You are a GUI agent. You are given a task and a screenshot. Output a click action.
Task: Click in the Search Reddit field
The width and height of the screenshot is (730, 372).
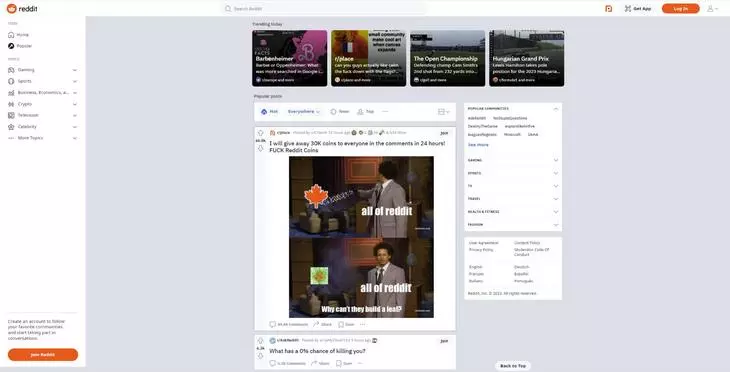click(x=324, y=8)
